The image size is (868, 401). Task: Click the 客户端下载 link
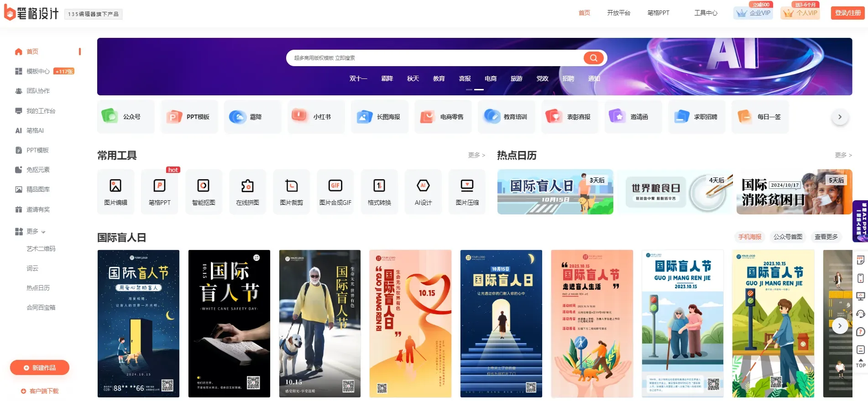pos(40,391)
